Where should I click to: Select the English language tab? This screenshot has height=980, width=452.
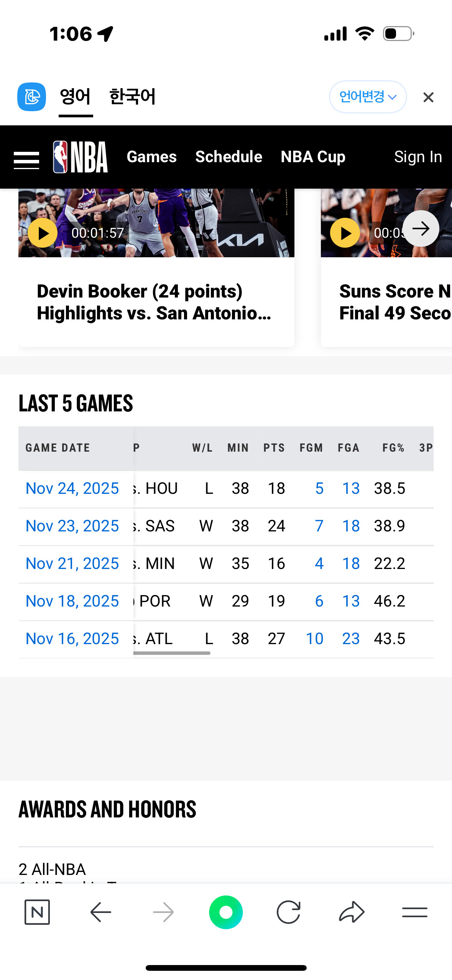point(76,97)
